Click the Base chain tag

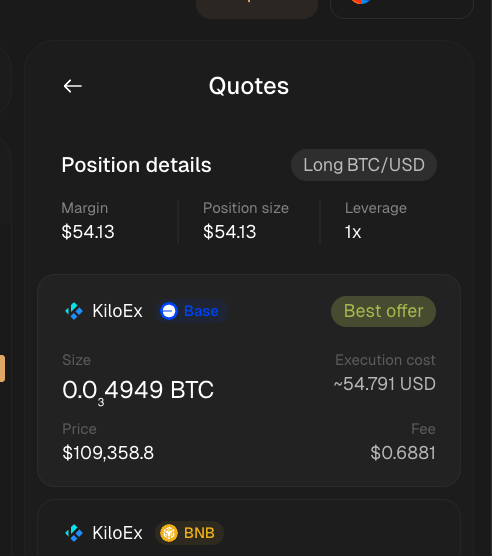pyautogui.click(x=191, y=311)
